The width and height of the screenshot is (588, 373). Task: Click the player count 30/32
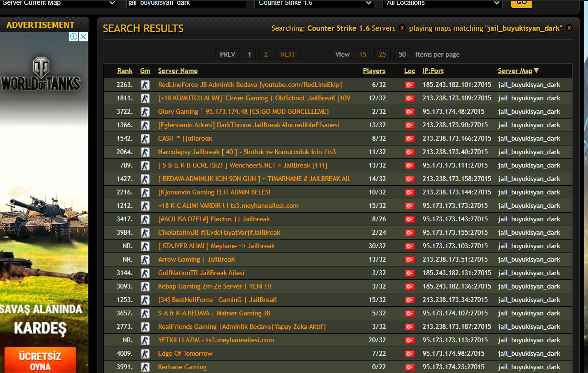pyautogui.click(x=377, y=246)
